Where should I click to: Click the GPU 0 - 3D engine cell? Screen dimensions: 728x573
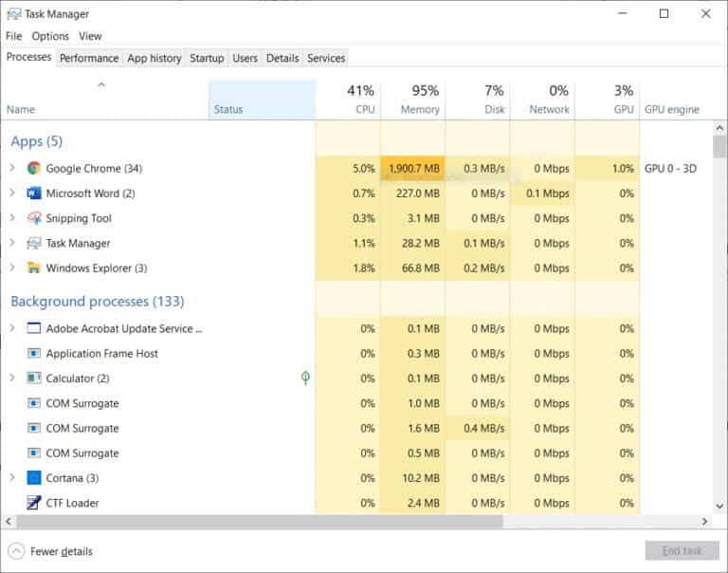670,168
